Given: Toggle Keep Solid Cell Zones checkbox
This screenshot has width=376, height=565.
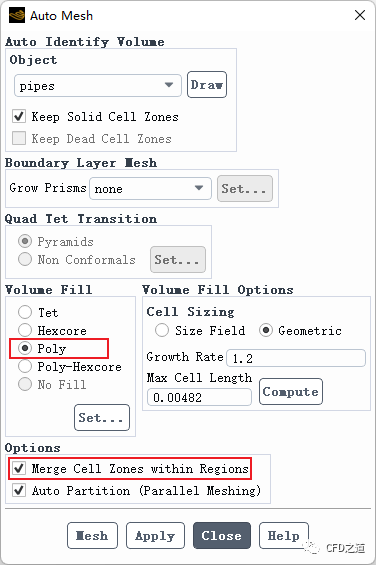Looking at the screenshot, I should 19,116.
